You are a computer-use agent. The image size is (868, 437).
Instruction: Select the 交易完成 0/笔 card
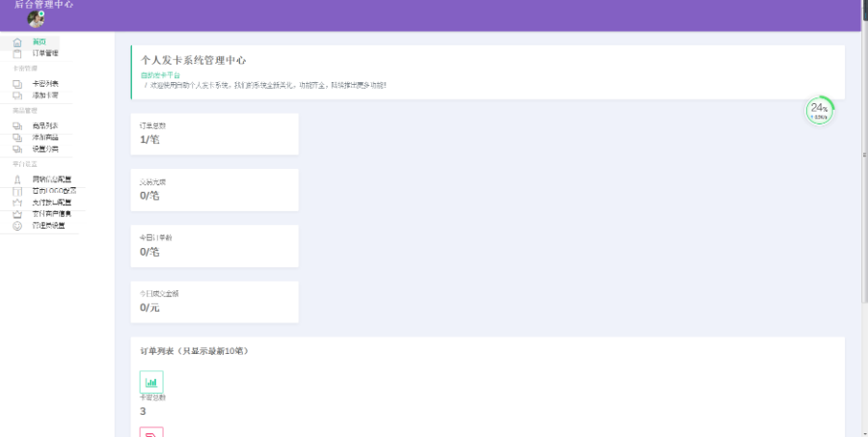tap(214, 190)
